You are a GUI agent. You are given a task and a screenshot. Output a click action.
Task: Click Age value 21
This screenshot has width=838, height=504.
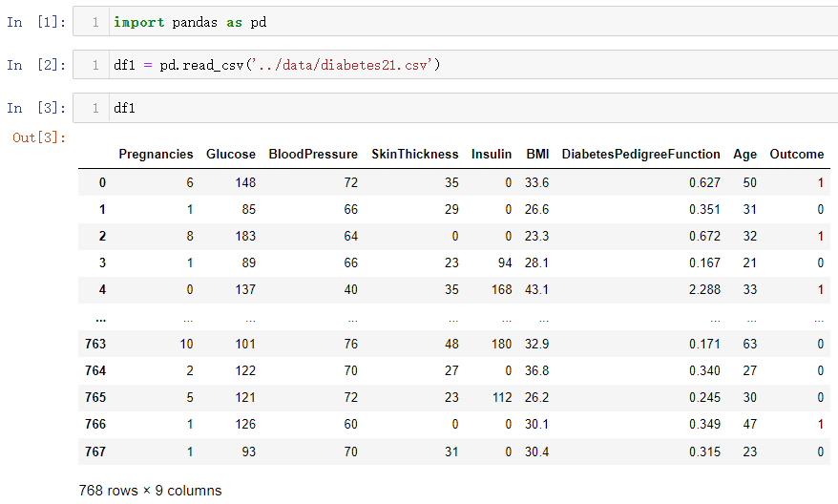tap(749, 262)
